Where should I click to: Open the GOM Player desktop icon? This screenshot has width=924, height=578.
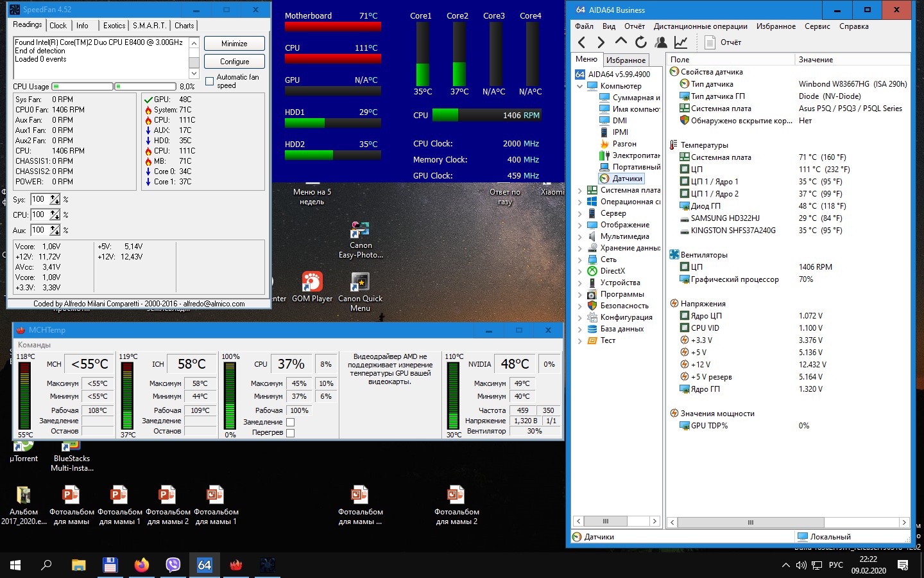pos(312,286)
